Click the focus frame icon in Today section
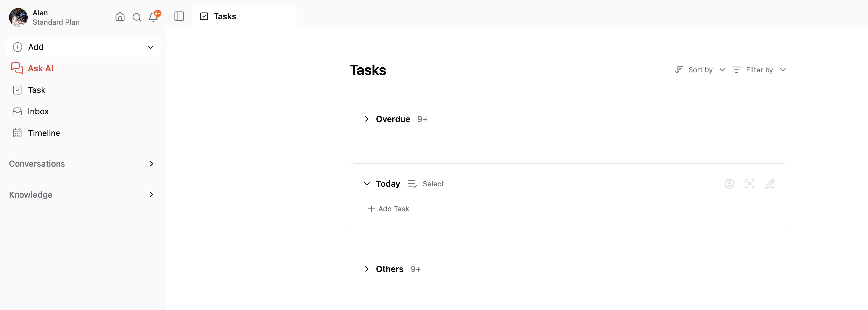Image resolution: width=868 pixels, height=310 pixels. 749,184
